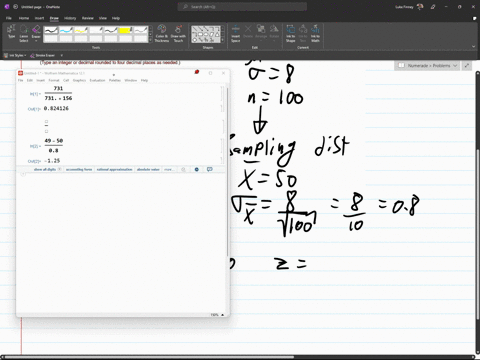Screen dimensions: 480x360
Task: Click show all digits suggestion
Action: click(45, 169)
